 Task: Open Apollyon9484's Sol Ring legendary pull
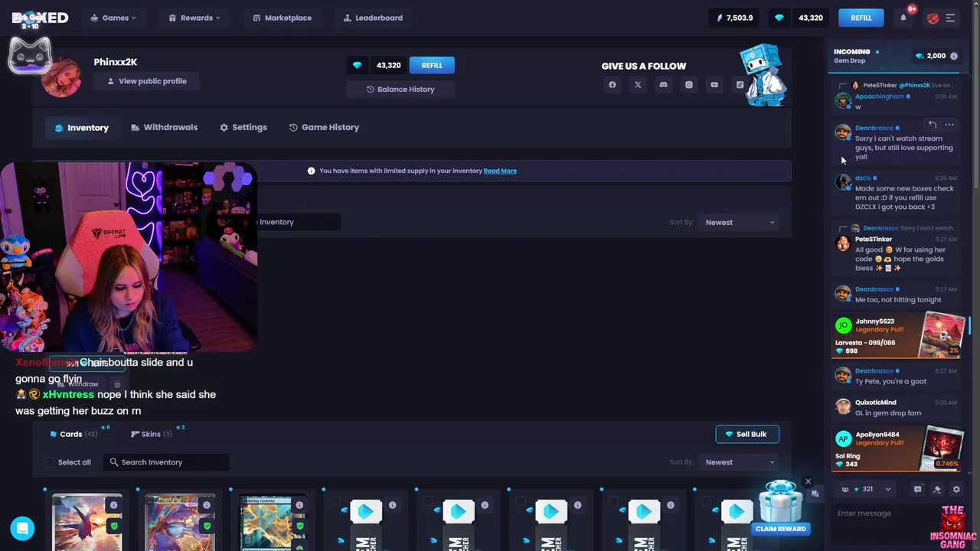pyautogui.click(x=897, y=448)
